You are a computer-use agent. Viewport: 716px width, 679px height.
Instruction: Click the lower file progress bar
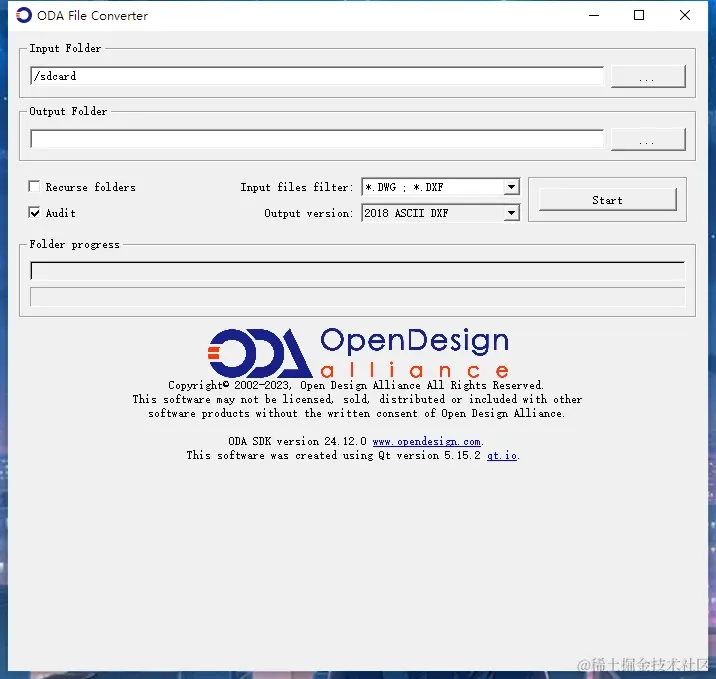click(358, 297)
